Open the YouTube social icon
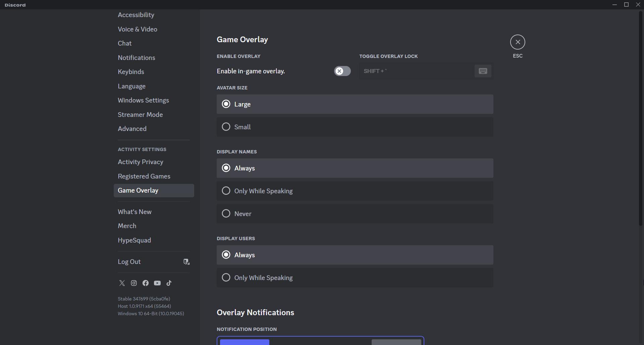The image size is (644, 345). point(157,283)
